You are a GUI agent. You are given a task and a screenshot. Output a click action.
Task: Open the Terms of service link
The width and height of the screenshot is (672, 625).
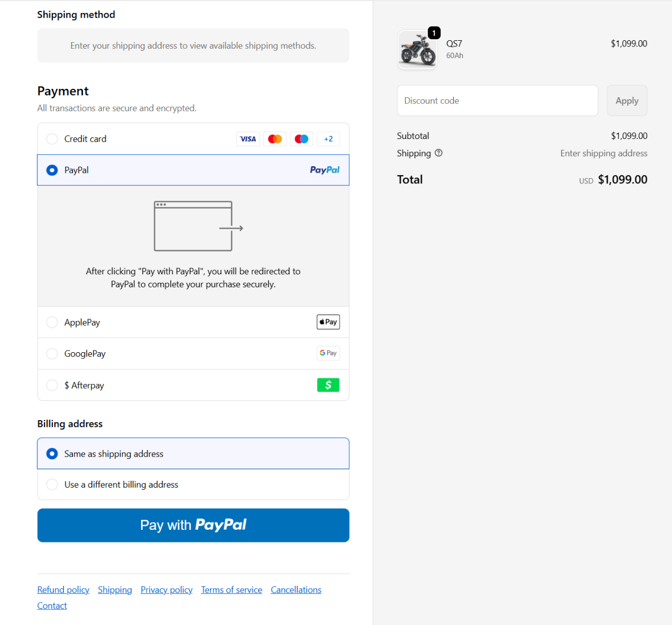click(231, 589)
